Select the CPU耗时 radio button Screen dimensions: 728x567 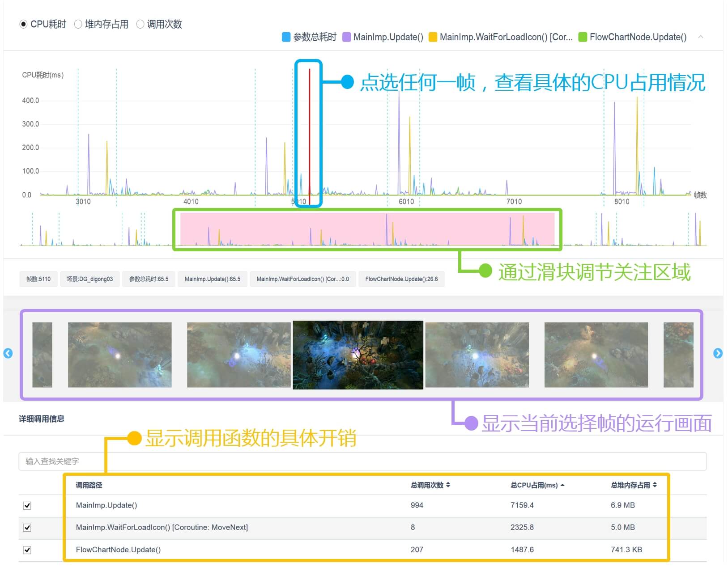click(23, 24)
